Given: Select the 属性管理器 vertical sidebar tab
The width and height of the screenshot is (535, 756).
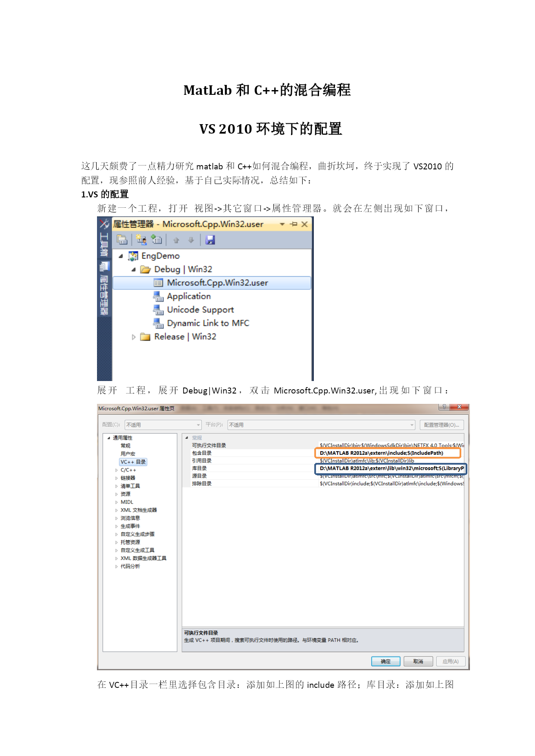Looking at the screenshot, I should click(104, 288).
